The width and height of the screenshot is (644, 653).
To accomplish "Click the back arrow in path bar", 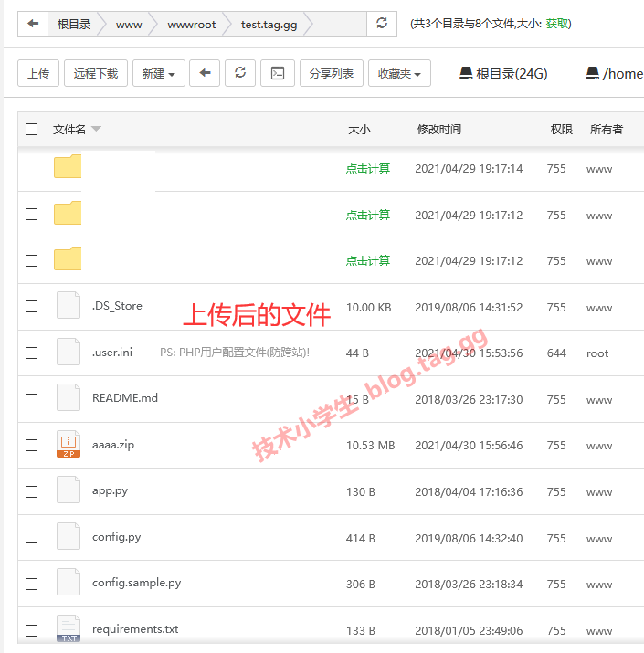I will coord(33,24).
